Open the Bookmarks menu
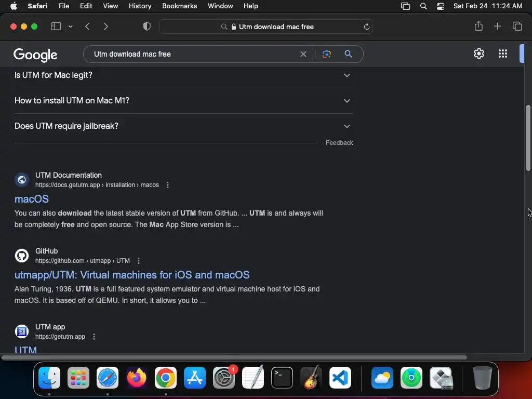 click(179, 6)
